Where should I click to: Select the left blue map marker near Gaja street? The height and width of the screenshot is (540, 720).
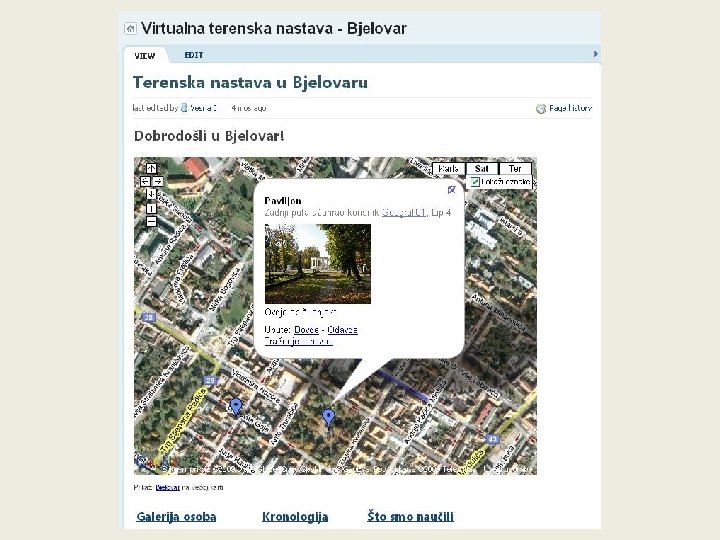[236, 407]
